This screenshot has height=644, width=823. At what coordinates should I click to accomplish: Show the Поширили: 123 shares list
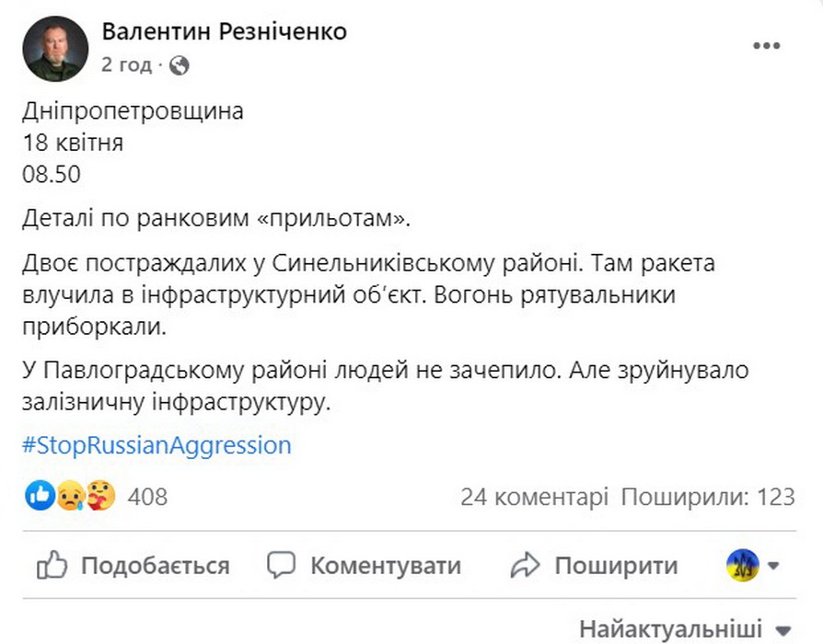pyautogui.click(x=707, y=498)
